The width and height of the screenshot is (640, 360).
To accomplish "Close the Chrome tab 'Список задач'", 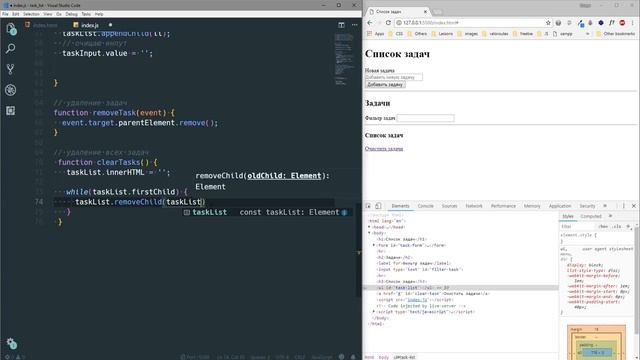I will 425,12.
